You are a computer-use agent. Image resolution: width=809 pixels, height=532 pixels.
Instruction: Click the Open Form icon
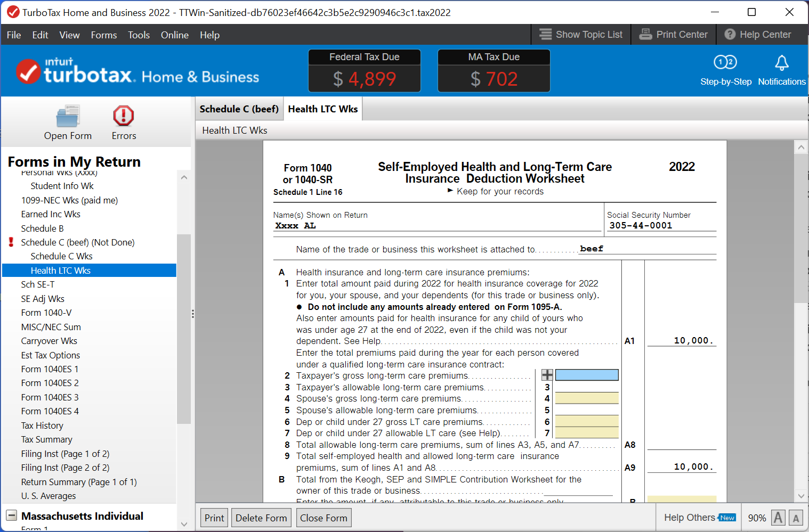click(68, 116)
